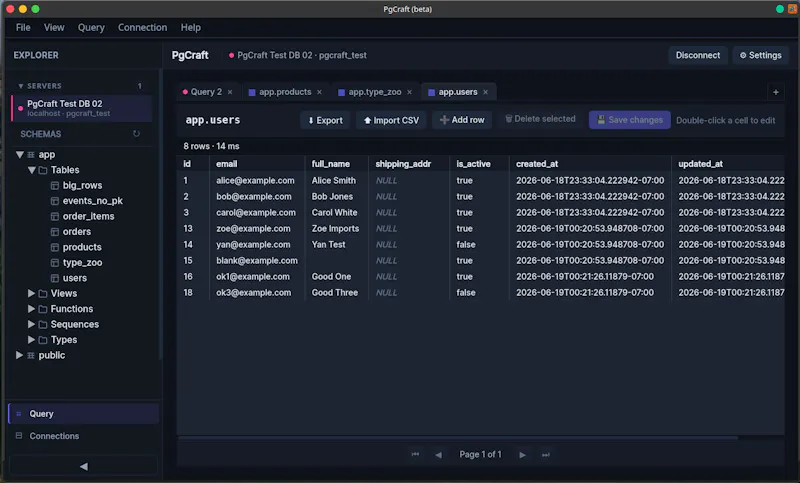Click Delete selected
Screen dimensions: 800x483
tap(540, 119)
